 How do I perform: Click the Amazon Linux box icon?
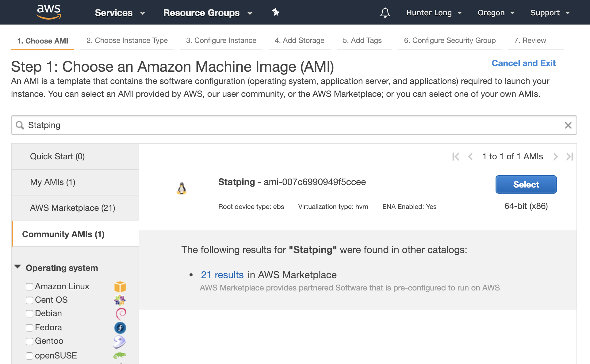pyautogui.click(x=120, y=287)
